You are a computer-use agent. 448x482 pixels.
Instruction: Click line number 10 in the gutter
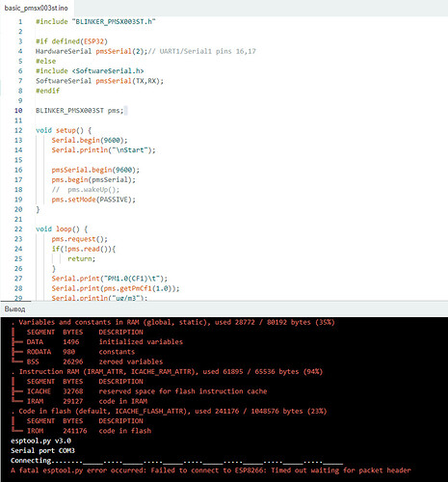[x=18, y=111]
